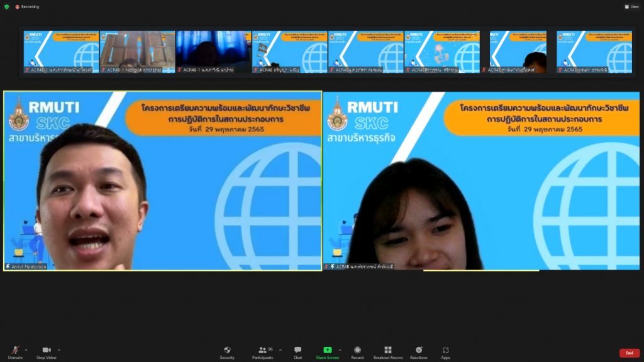Select Anirut Pipatprapa's video tile
The image size is (644, 362).
(162, 181)
